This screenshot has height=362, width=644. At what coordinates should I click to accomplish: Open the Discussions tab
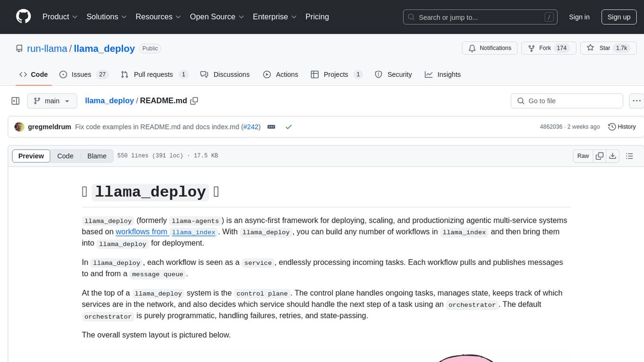click(x=225, y=74)
